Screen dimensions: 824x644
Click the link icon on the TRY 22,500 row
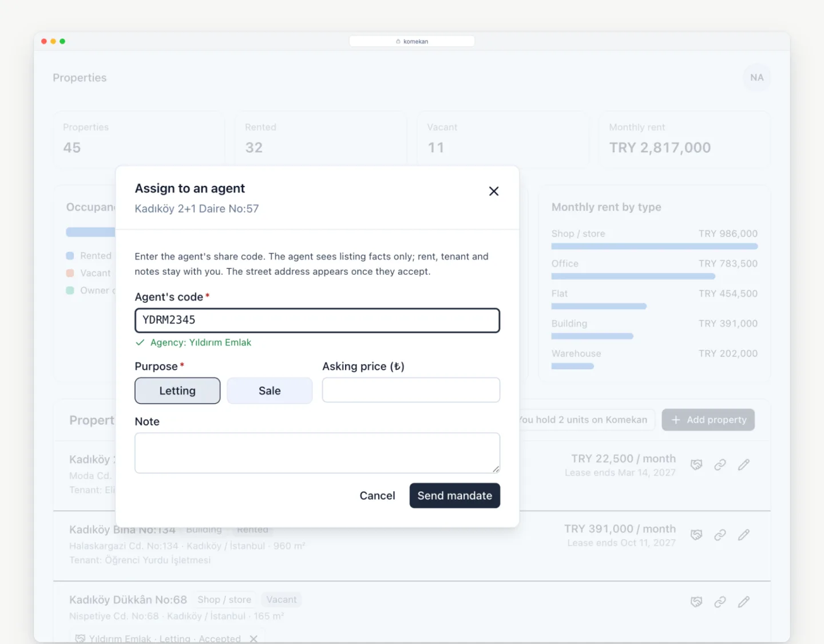(x=720, y=465)
